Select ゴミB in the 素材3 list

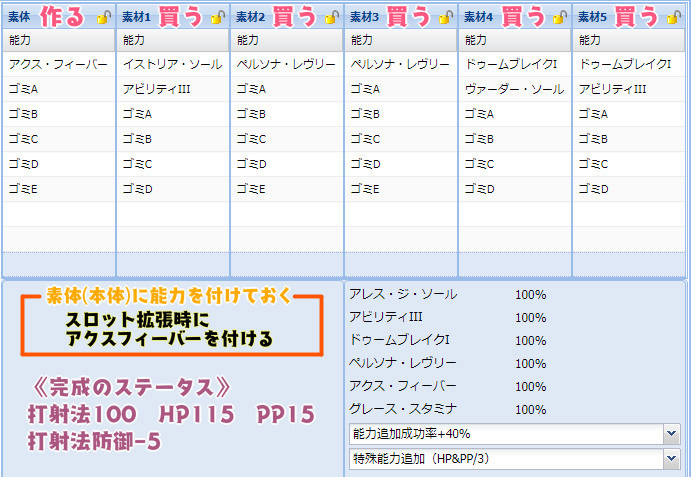point(401,114)
